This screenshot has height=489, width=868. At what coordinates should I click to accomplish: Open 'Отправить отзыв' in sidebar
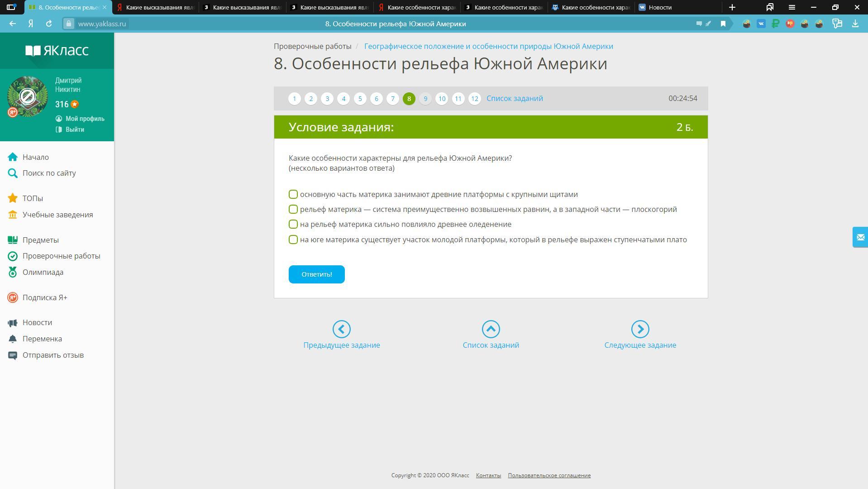click(46, 355)
